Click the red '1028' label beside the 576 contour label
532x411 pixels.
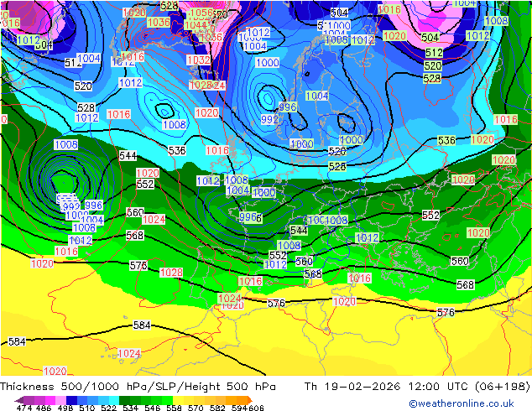[171, 273]
